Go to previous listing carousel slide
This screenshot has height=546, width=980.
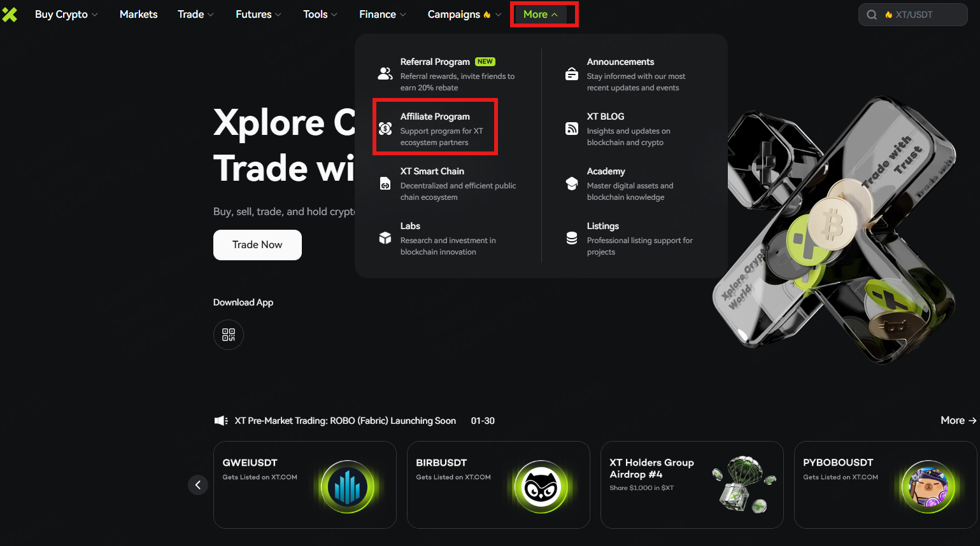coord(198,485)
